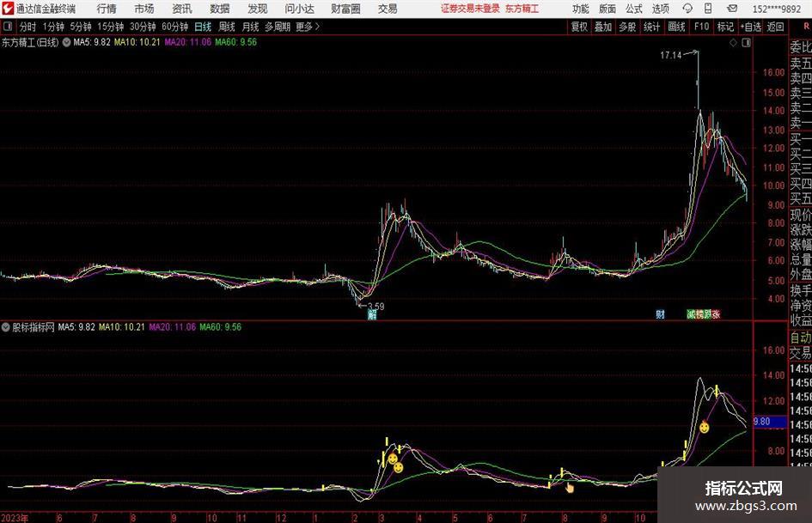Open the 资讯 menu
Image resolution: width=812 pixels, height=523 pixels.
pyautogui.click(x=182, y=9)
